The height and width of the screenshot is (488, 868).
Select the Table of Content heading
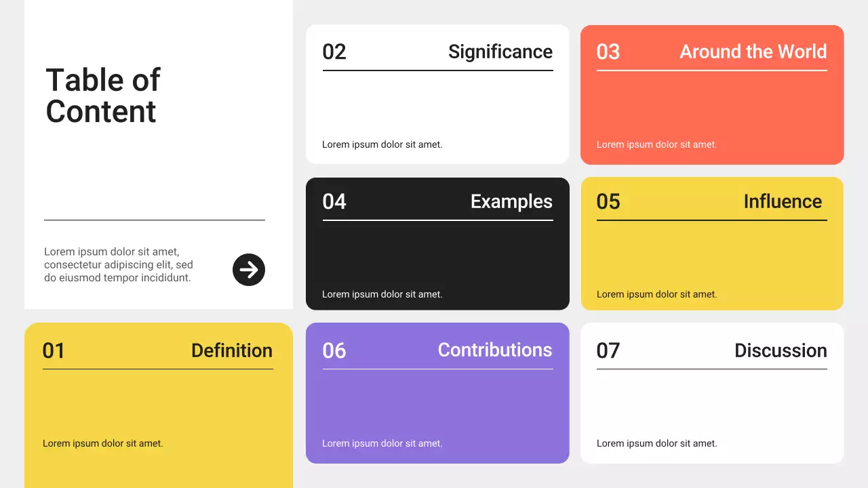click(x=102, y=96)
